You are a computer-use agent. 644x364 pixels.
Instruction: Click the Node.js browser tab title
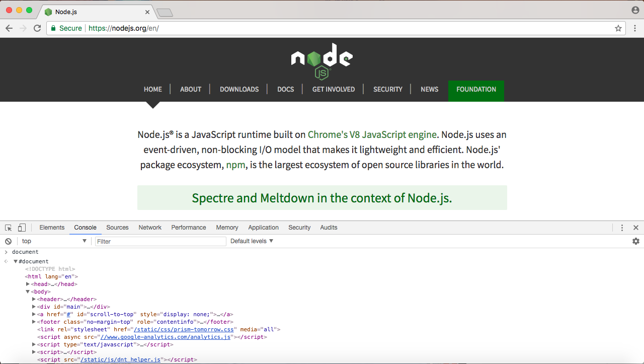(66, 12)
